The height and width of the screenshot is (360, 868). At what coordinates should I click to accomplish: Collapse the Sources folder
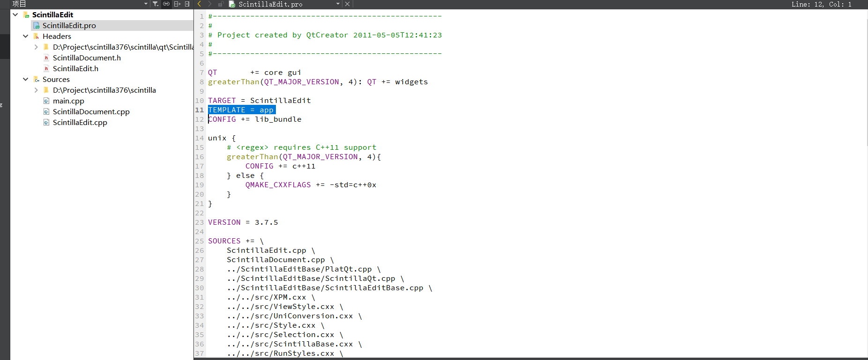(x=25, y=79)
